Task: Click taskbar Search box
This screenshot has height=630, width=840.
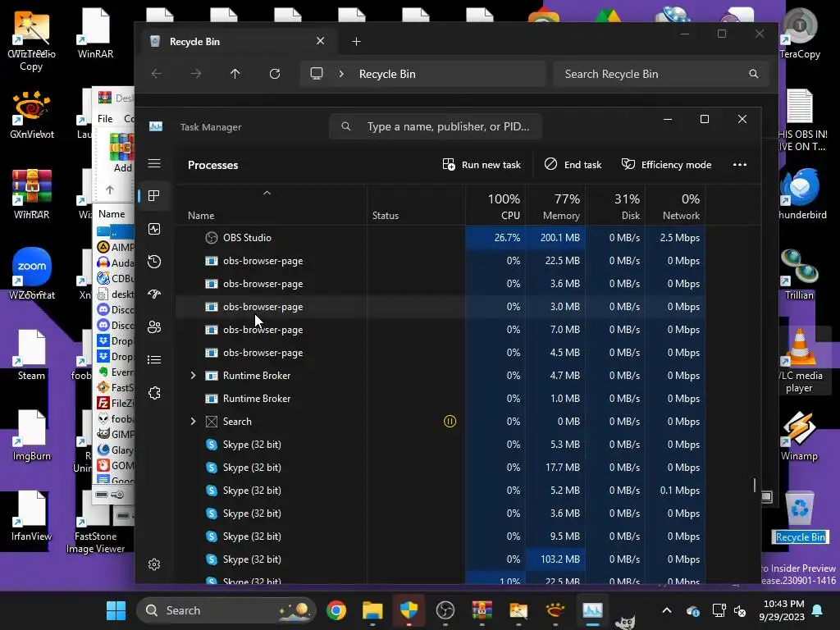Action: [226, 610]
